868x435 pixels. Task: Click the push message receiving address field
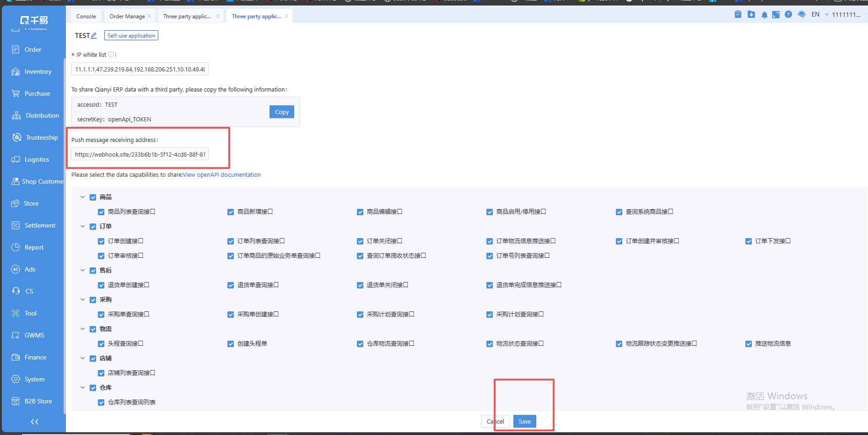pyautogui.click(x=140, y=154)
